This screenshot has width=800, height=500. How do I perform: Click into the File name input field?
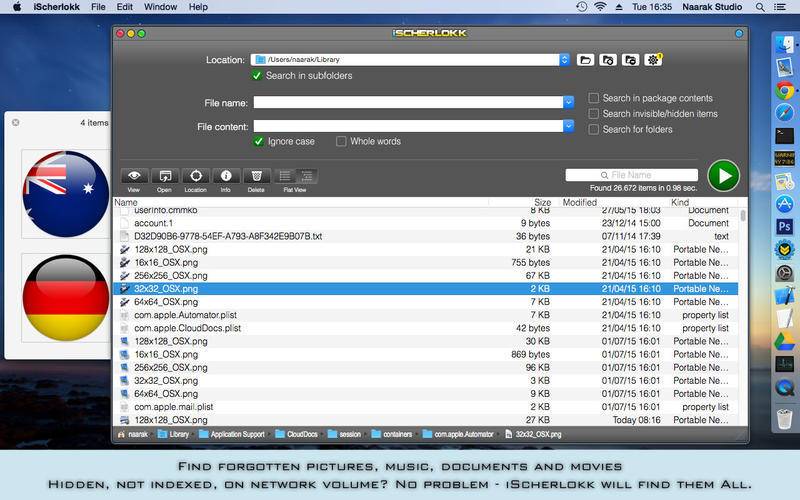[x=408, y=103]
